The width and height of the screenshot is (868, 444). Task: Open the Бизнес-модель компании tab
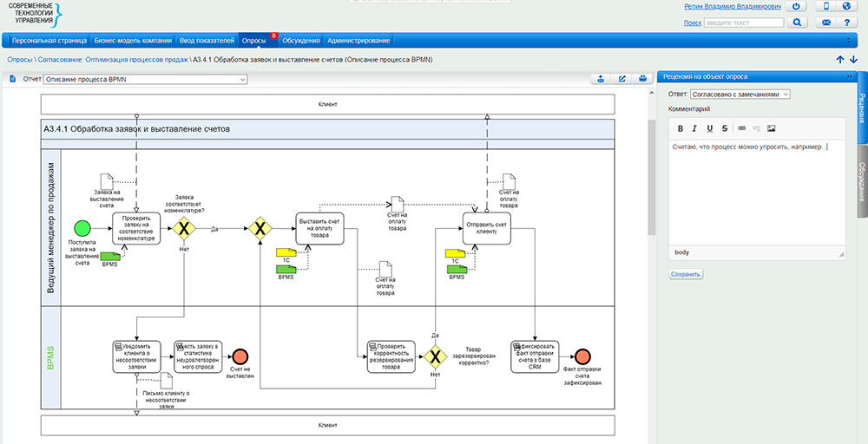coord(134,40)
